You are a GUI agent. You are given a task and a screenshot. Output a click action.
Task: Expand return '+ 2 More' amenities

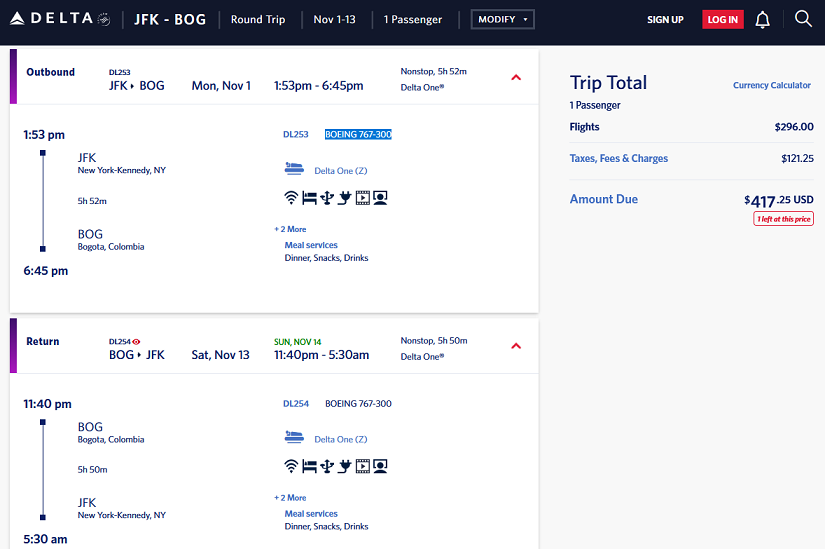point(290,498)
